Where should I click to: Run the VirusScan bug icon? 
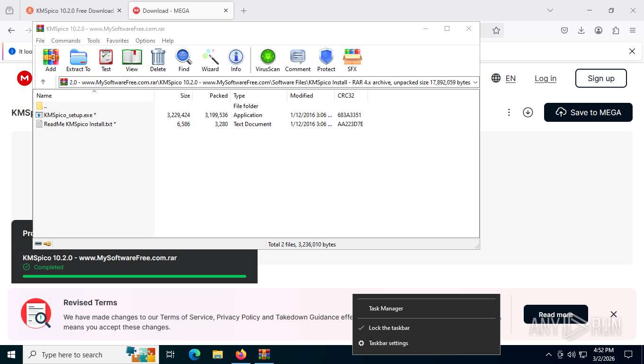click(x=268, y=60)
